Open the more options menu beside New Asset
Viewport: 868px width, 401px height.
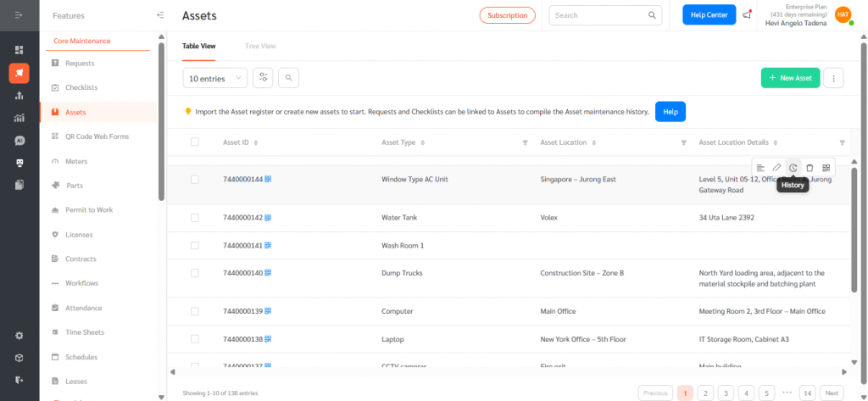point(834,78)
